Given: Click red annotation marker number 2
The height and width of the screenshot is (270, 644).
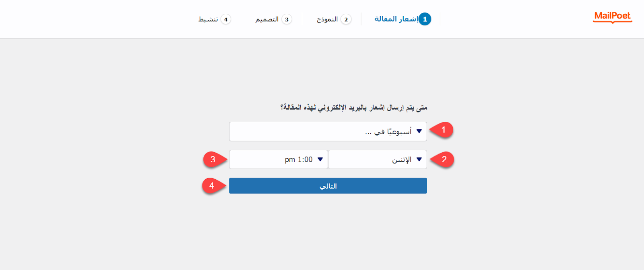Looking at the screenshot, I should point(444,160).
